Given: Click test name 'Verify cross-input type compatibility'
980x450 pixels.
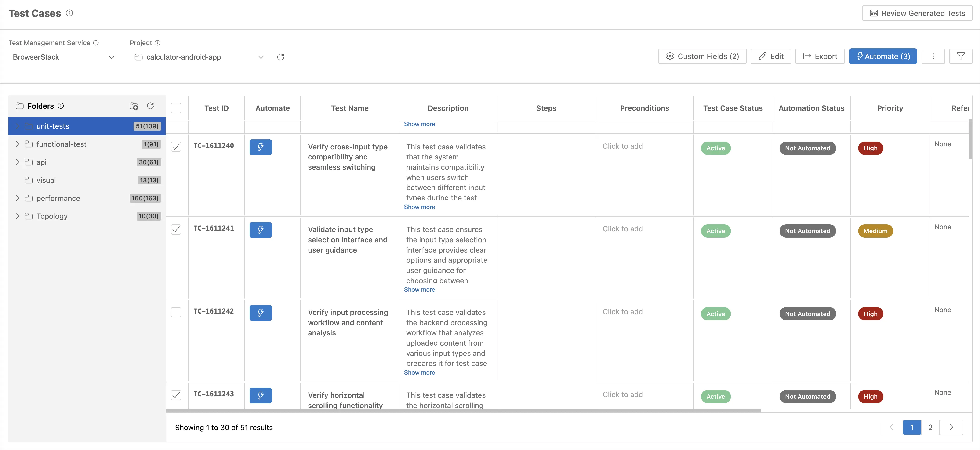Looking at the screenshot, I should (x=348, y=157).
